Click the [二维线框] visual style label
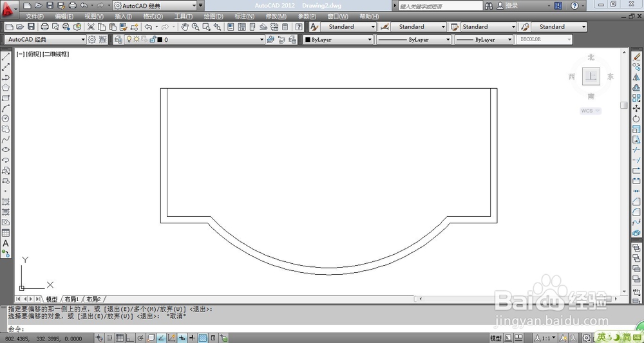 [x=56, y=54]
